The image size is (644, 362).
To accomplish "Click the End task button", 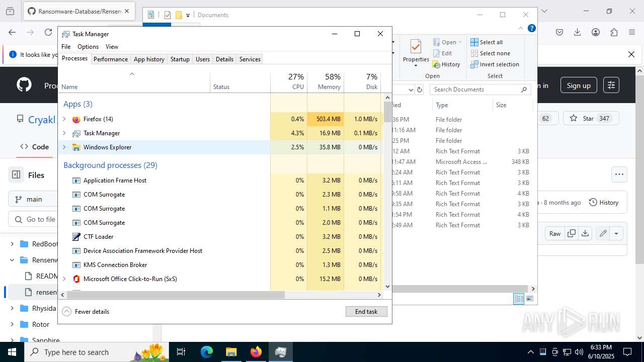I will pyautogui.click(x=366, y=312).
